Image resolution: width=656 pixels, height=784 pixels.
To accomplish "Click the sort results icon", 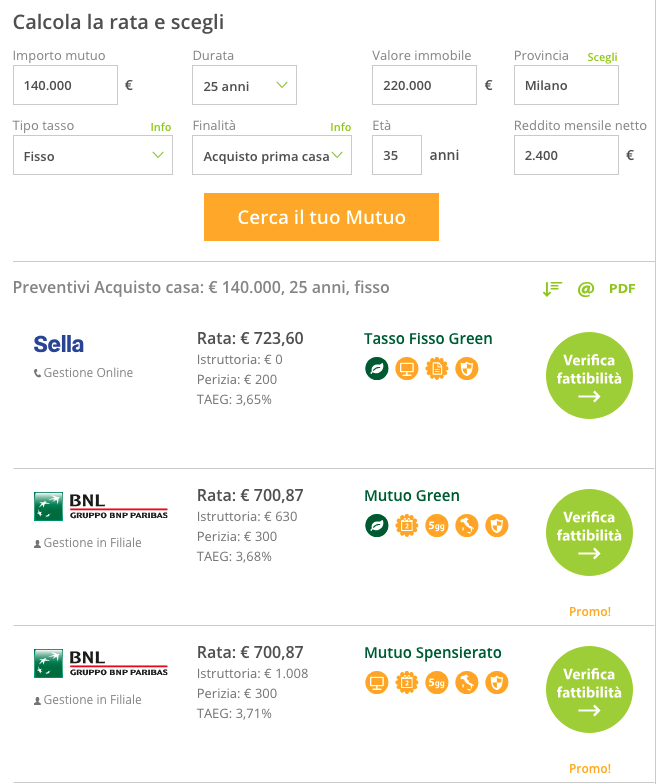I will (x=552, y=288).
